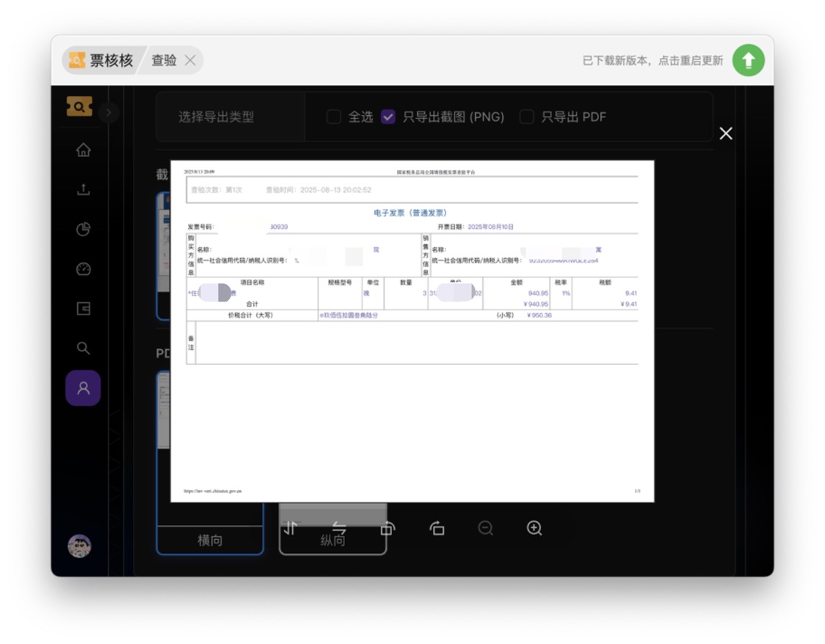
Task: Select the 横向 orientation option
Action: coord(210,540)
